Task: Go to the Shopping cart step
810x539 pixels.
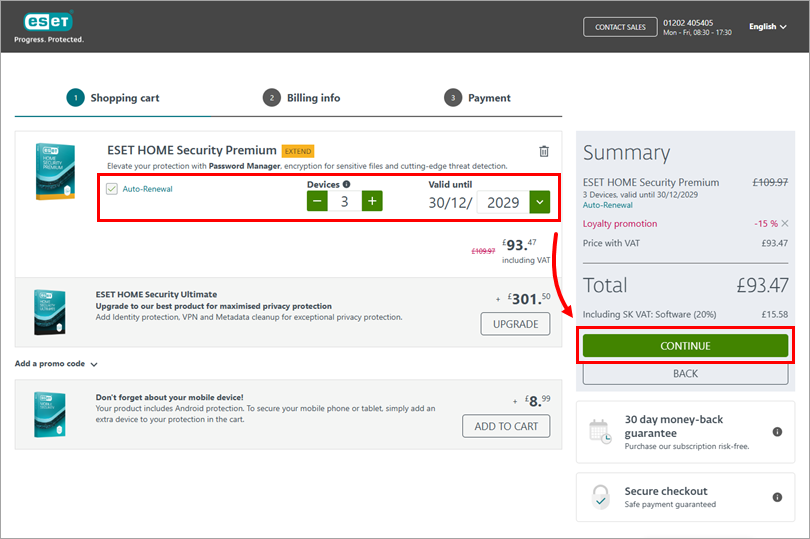Action: pos(113,98)
